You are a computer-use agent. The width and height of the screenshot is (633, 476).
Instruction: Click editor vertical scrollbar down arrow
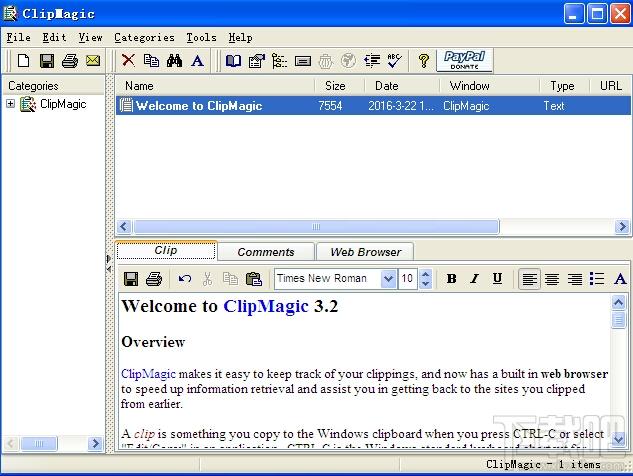click(618, 438)
